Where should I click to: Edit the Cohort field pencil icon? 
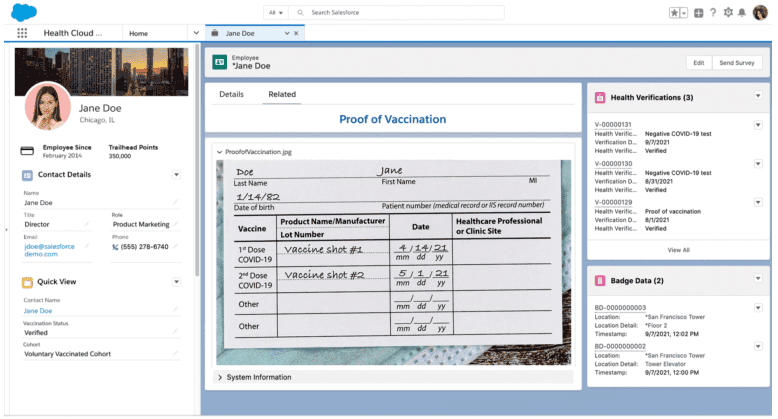pyautogui.click(x=175, y=352)
